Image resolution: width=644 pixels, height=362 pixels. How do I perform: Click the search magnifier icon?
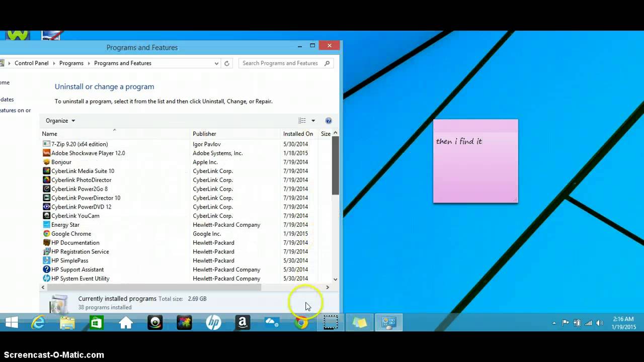(327, 63)
